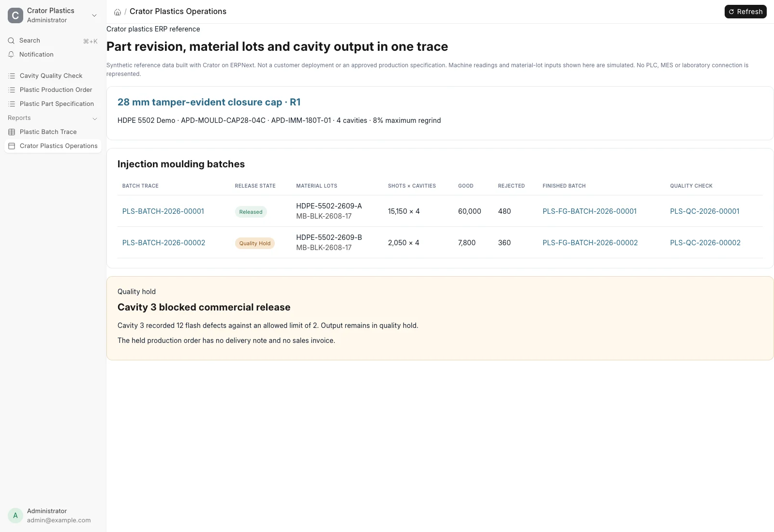Open quality check PLS-QC-2026-00002
774x532 pixels.
[x=705, y=243]
